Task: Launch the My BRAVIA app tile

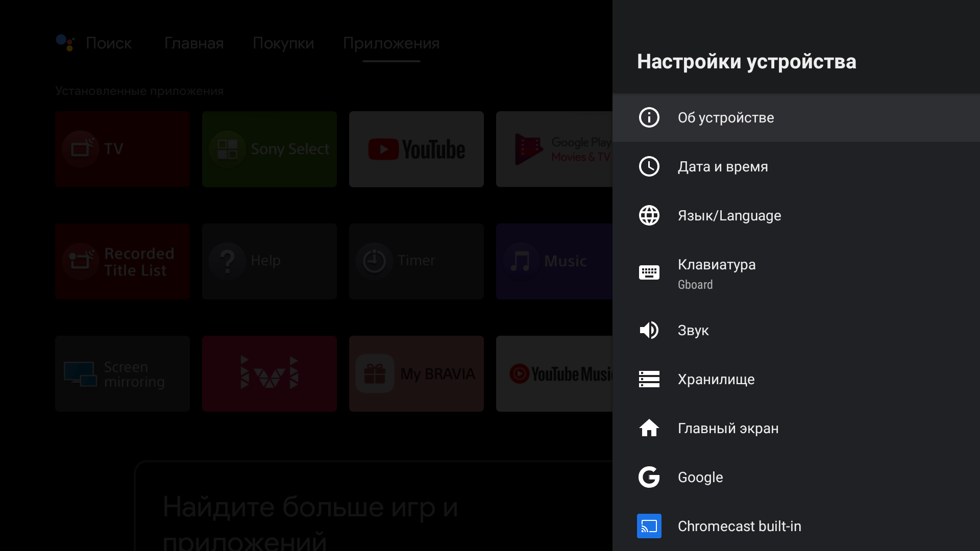Action: click(x=416, y=373)
